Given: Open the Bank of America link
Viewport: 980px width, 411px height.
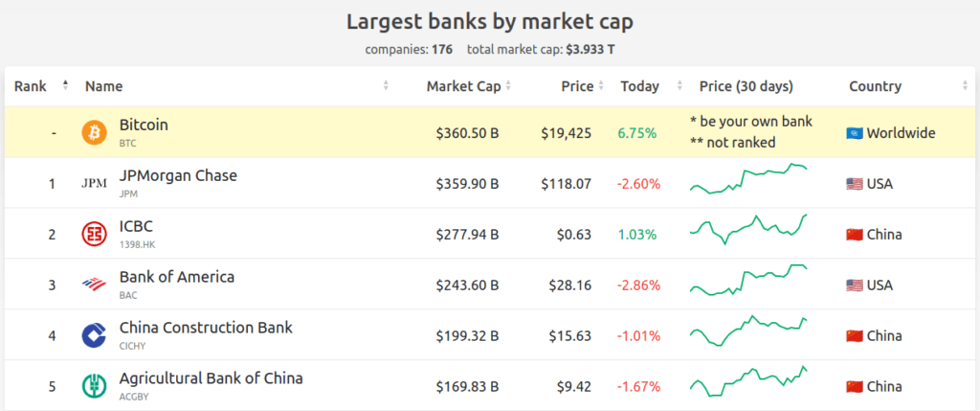Looking at the screenshot, I should [x=177, y=277].
